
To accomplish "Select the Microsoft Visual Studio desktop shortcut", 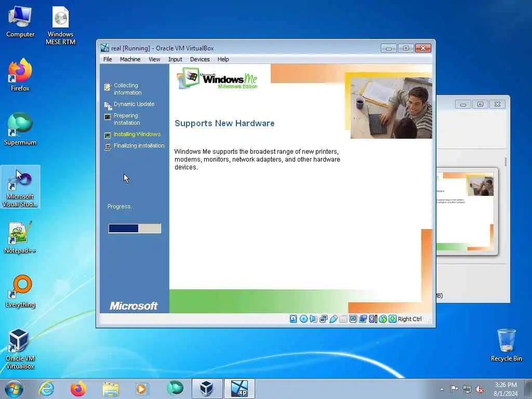I will (x=20, y=187).
